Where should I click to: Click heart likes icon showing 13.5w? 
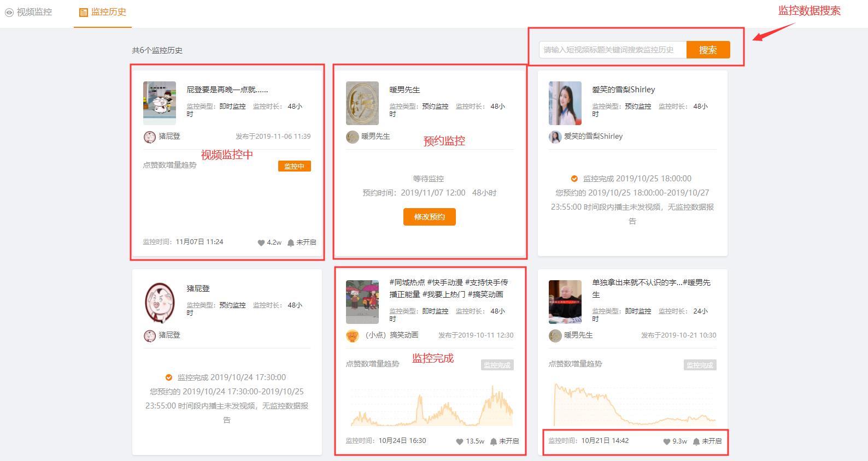point(460,441)
